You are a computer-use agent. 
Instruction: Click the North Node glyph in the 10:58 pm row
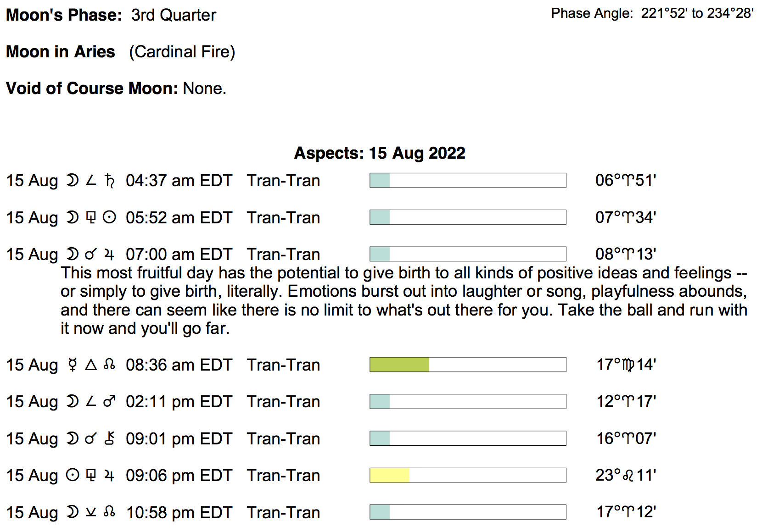[x=109, y=512]
